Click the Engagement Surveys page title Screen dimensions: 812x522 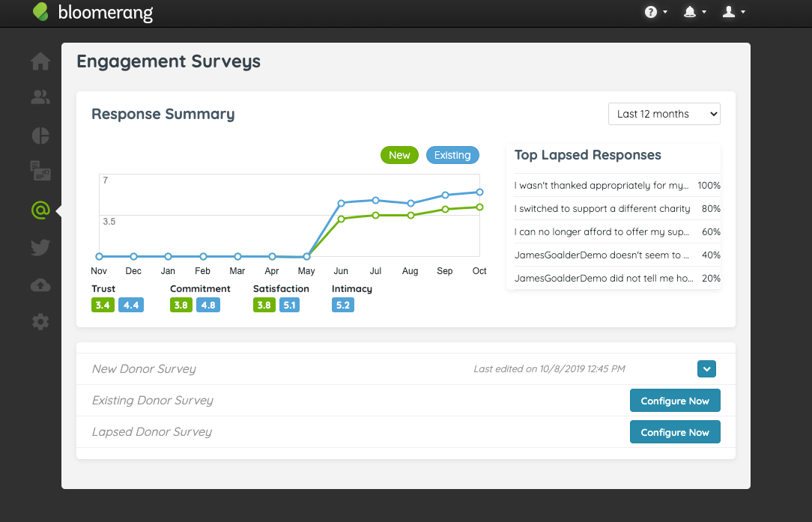169,61
